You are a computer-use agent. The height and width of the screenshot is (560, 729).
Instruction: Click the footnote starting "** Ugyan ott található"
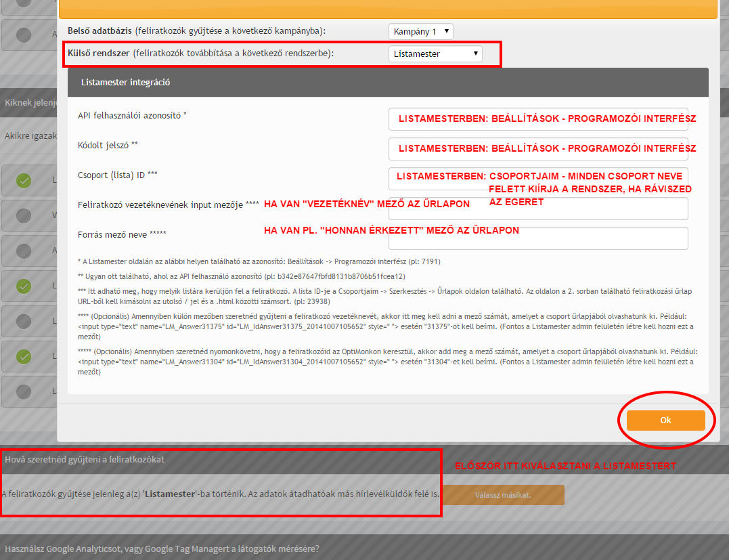pyautogui.click(x=241, y=276)
